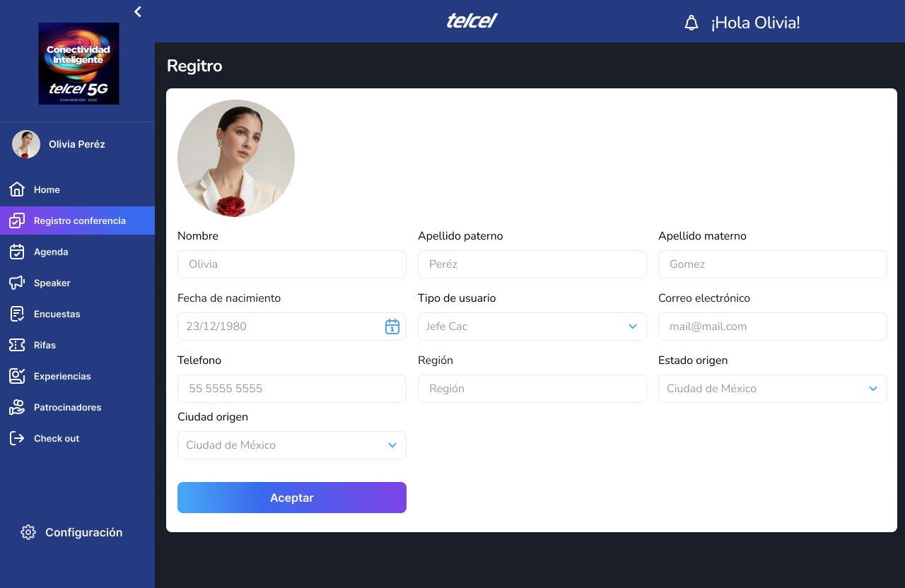Click the Correo electrónico input field

(x=772, y=327)
